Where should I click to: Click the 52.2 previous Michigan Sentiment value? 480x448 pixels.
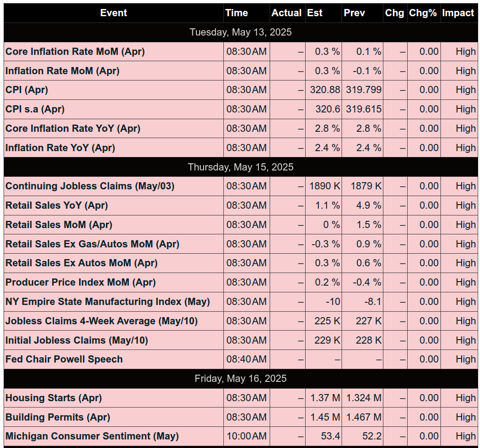(372, 436)
